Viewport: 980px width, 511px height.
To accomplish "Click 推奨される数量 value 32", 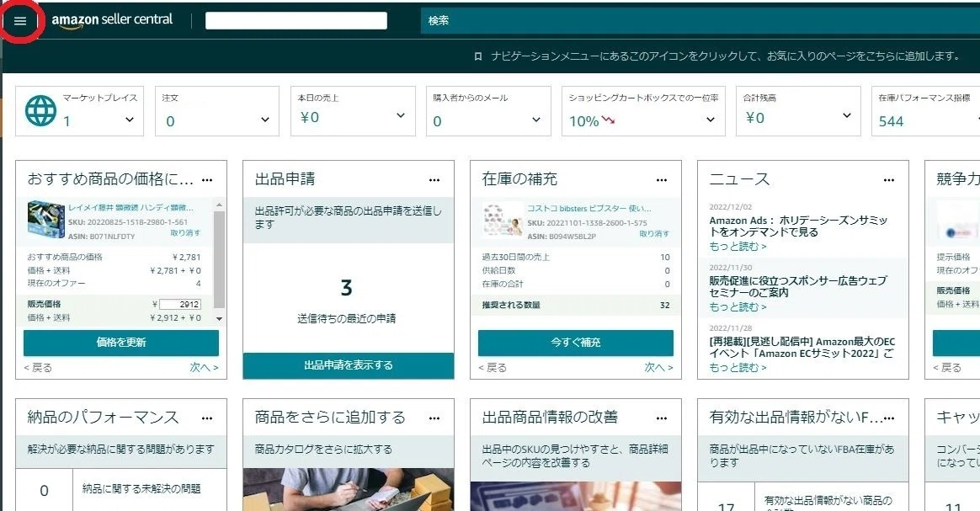I will tap(664, 306).
